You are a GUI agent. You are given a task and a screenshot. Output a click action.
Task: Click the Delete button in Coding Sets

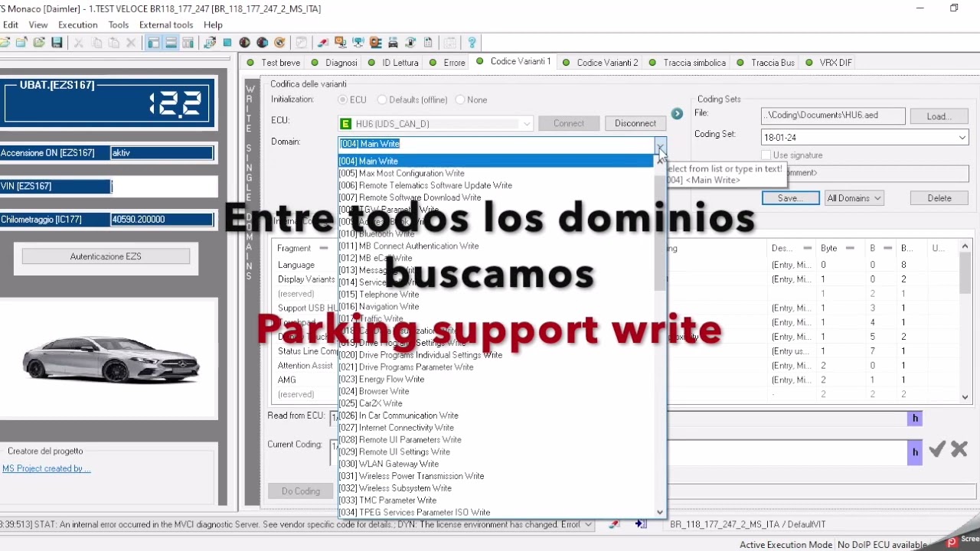tap(939, 198)
